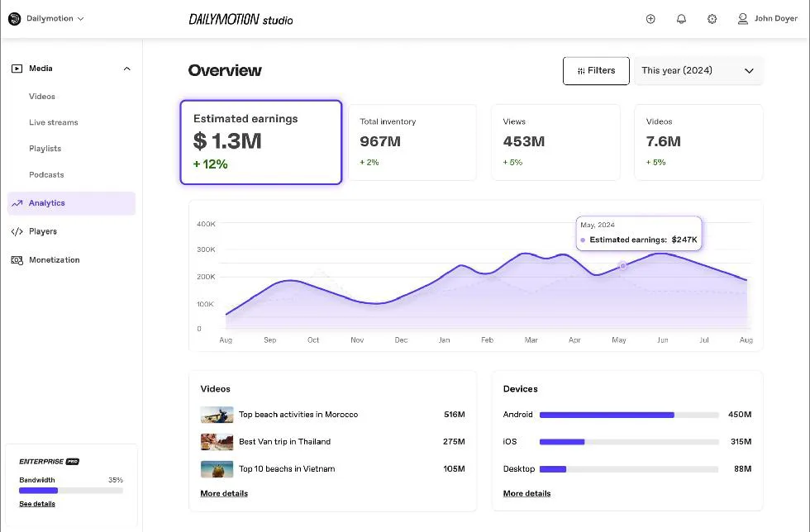Click the Monetization money icon
This screenshot has height=532, width=810.
[x=17, y=260]
